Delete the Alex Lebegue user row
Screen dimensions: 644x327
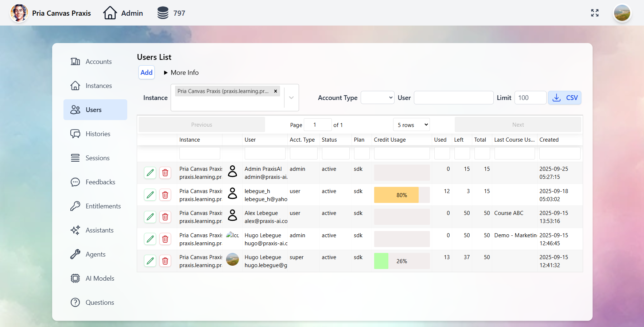165,217
